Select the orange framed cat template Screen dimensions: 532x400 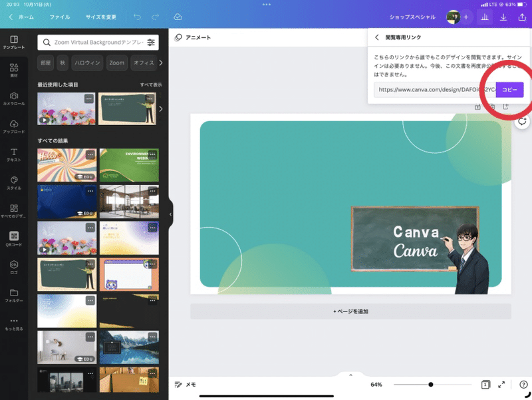(x=129, y=274)
